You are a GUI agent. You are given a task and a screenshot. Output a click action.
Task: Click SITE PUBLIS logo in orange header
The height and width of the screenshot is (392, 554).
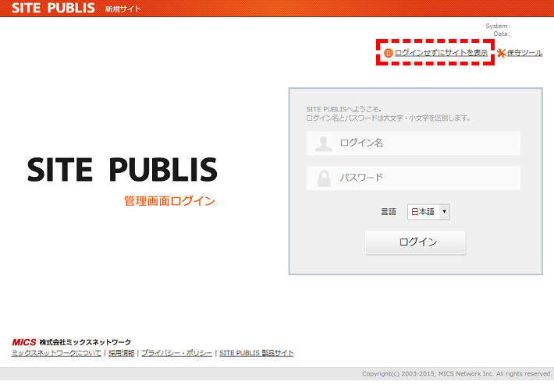[x=53, y=8]
